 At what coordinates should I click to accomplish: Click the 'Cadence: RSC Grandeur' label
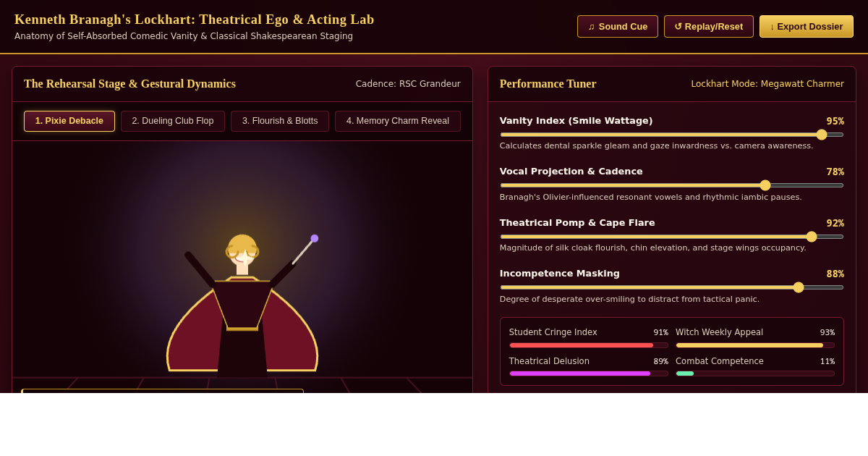click(408, 84)
